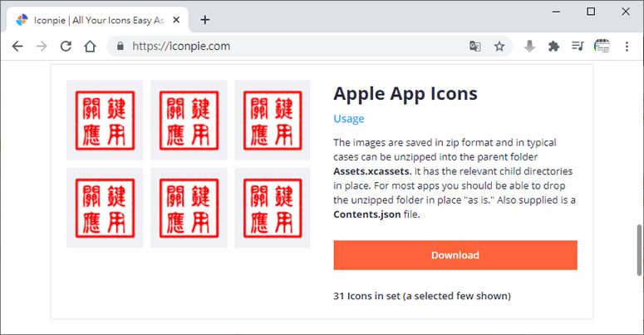Click the '31 Icons in set' text
The image size is (644, 335).
[x=422, y=296]
